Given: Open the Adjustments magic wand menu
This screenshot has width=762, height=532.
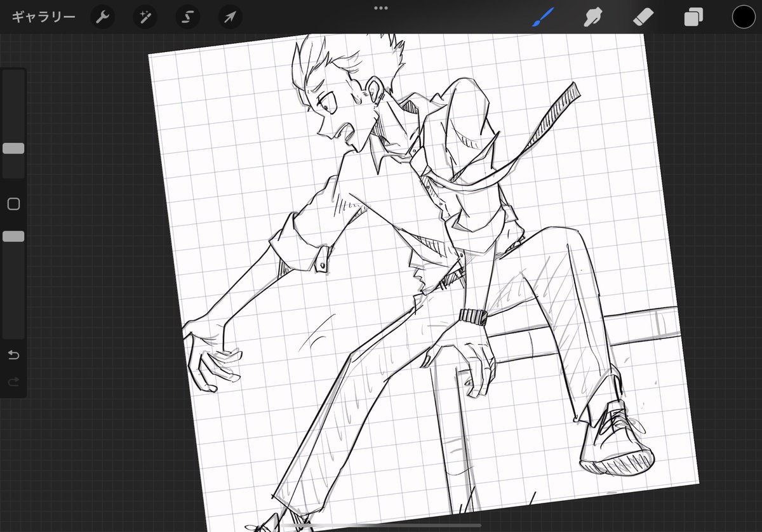Looking at the screenshot, I should [x=145, y=17].
